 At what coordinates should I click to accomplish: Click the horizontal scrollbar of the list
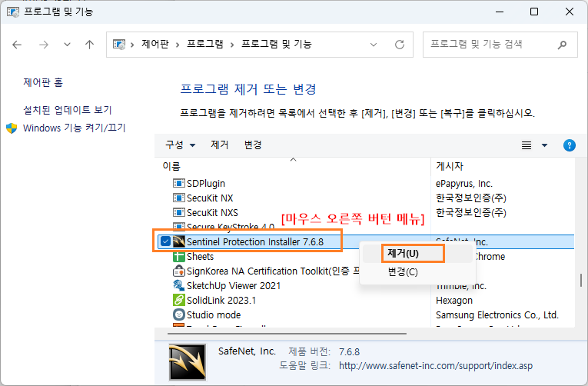pos(287,333)
